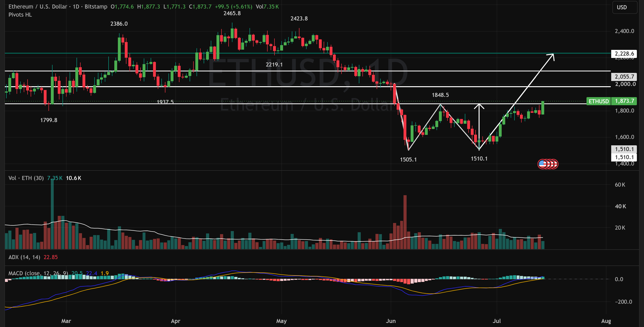The width and height of the screenshot is (644, 327).
Task: Click the MACD signal value 1.9
Action: (105, 273)
